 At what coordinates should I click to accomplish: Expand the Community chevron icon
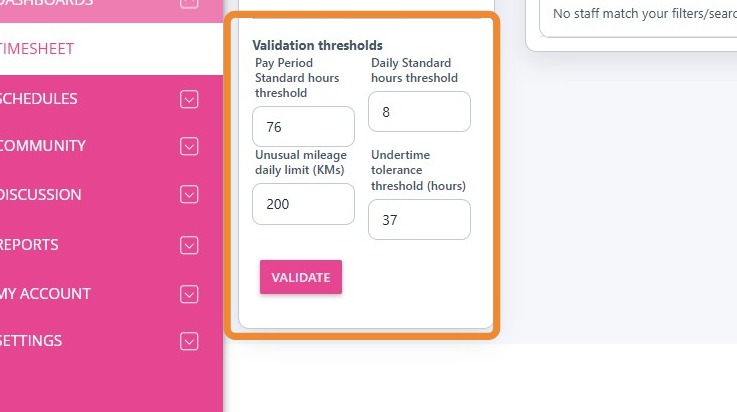point(189,146)
